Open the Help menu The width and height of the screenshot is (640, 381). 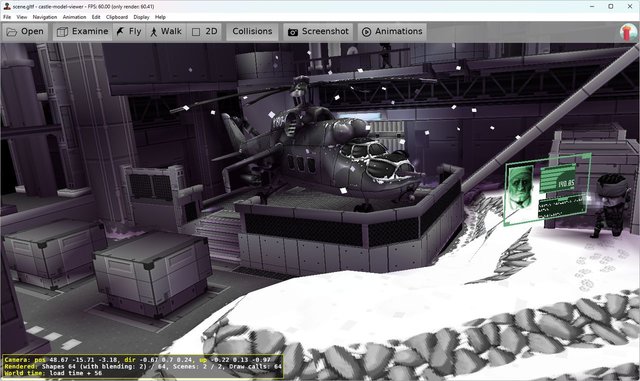(x=160, y=17)
